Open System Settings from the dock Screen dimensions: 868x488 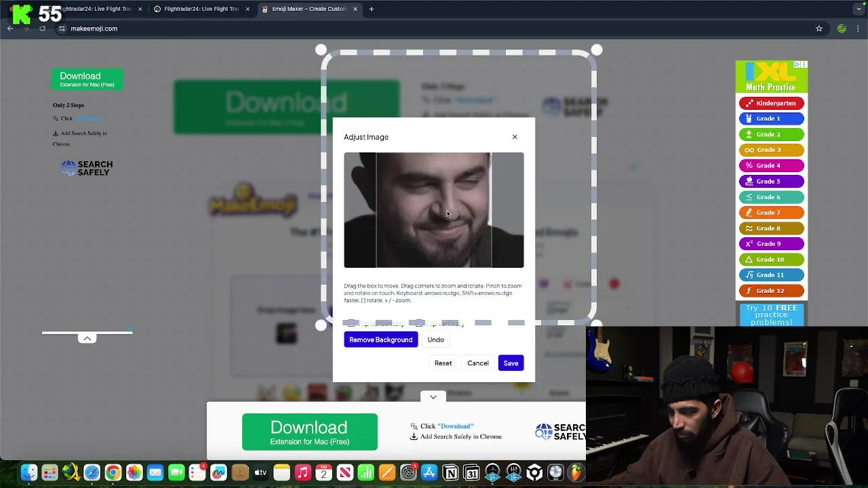[x=408, y=472]
